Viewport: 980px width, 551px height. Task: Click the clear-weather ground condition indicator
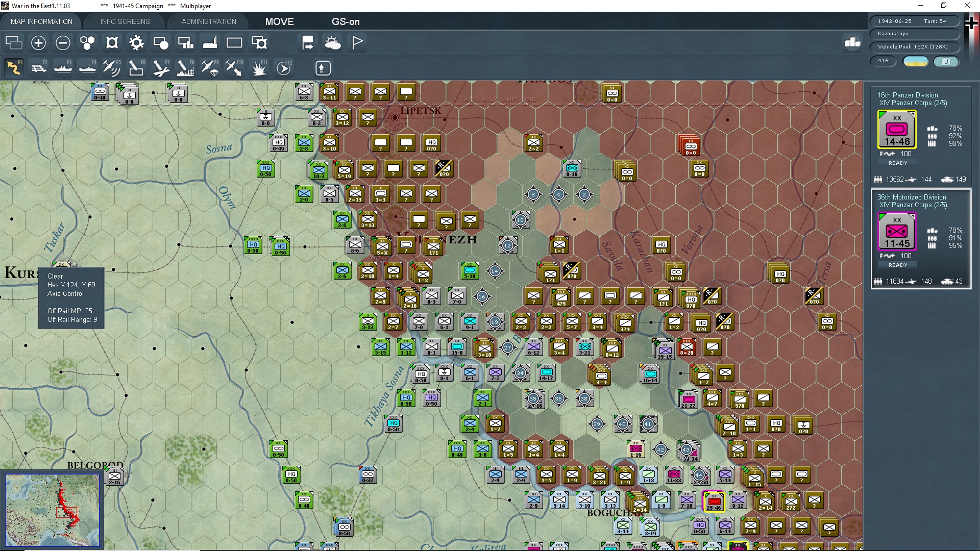(916, 61)
